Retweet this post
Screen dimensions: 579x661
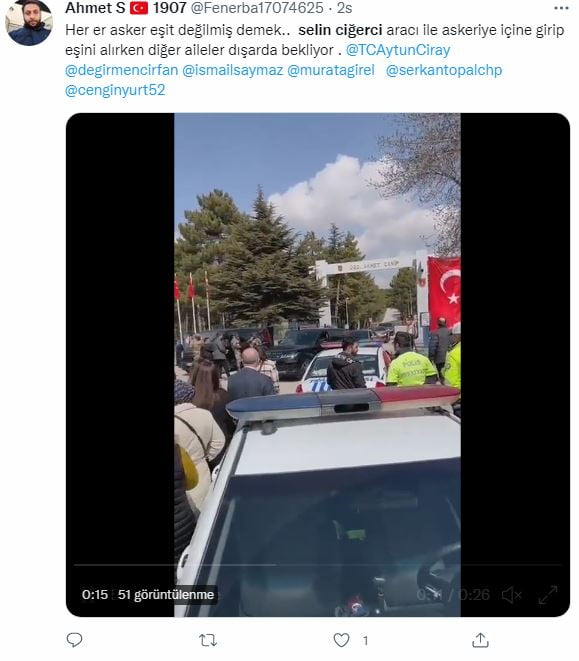click(x=207, y=640)
